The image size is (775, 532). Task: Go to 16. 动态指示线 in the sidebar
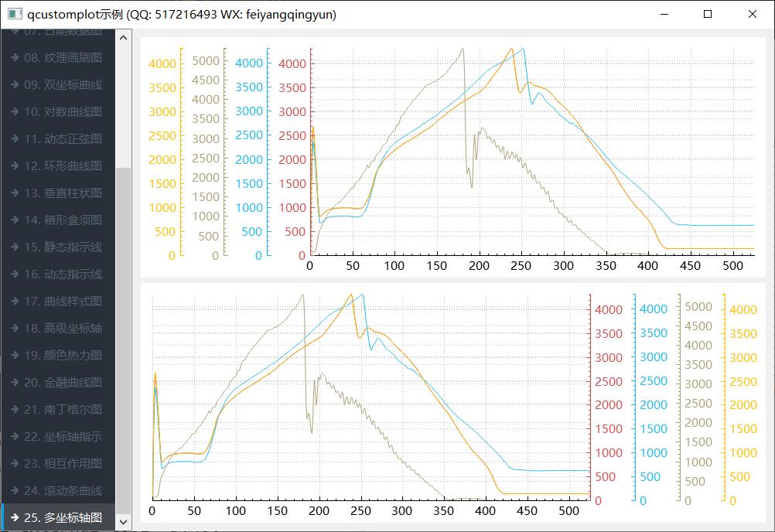tap(63, 275)
